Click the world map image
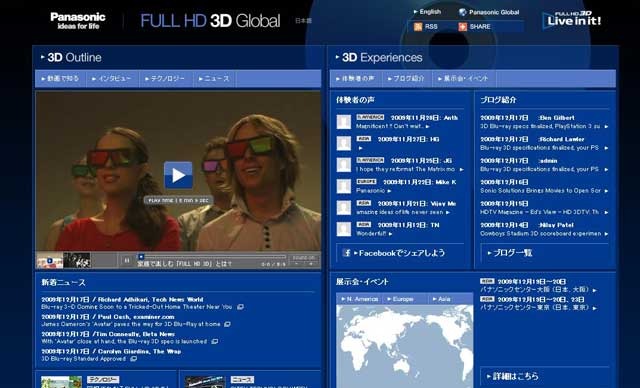The image size is (640, 388). (404, 346)
